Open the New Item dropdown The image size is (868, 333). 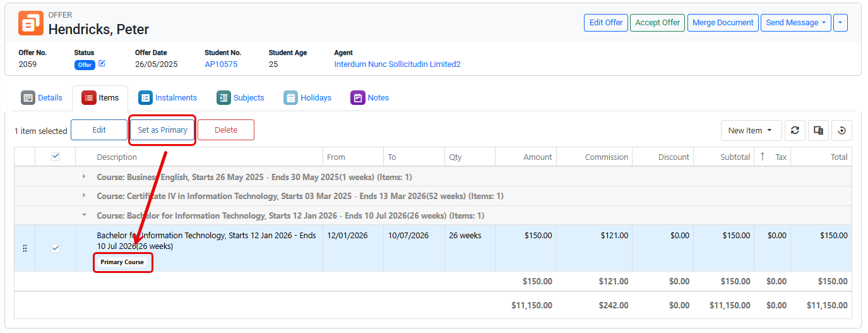751,130
